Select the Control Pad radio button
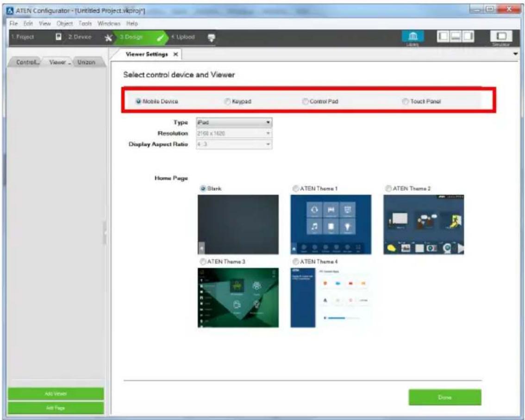 pos(305,101)
